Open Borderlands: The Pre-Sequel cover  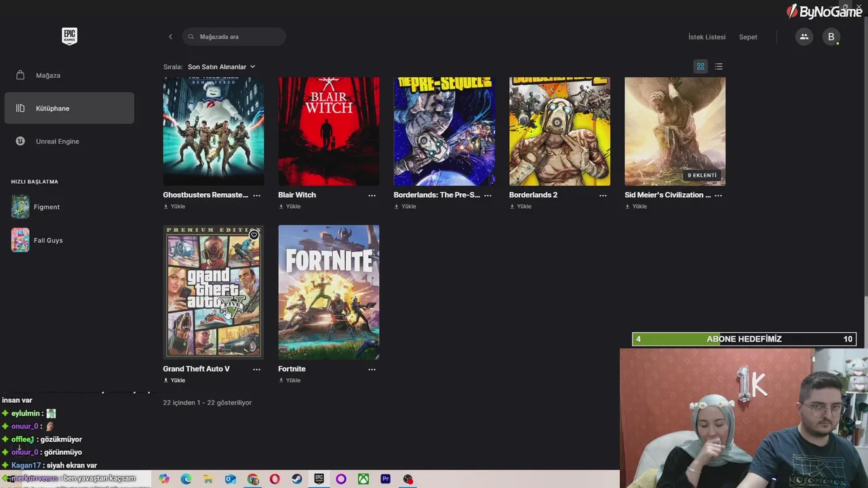444,131
